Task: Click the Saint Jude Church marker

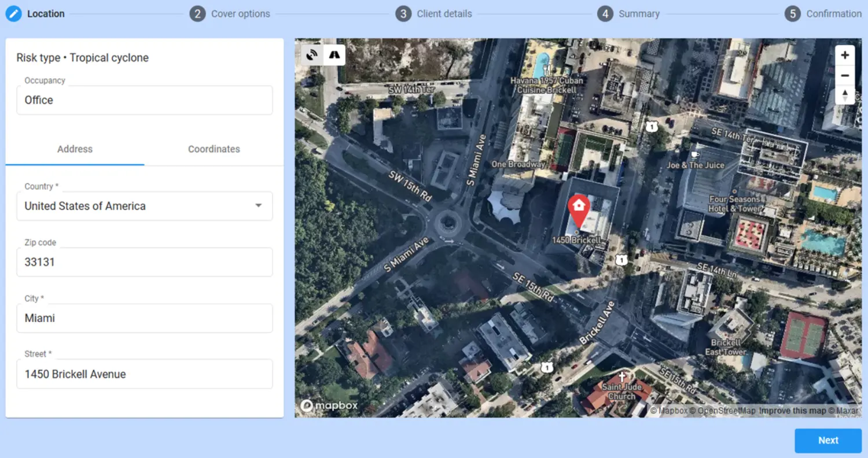Action: pyautogui.click(x=622, y=378)
